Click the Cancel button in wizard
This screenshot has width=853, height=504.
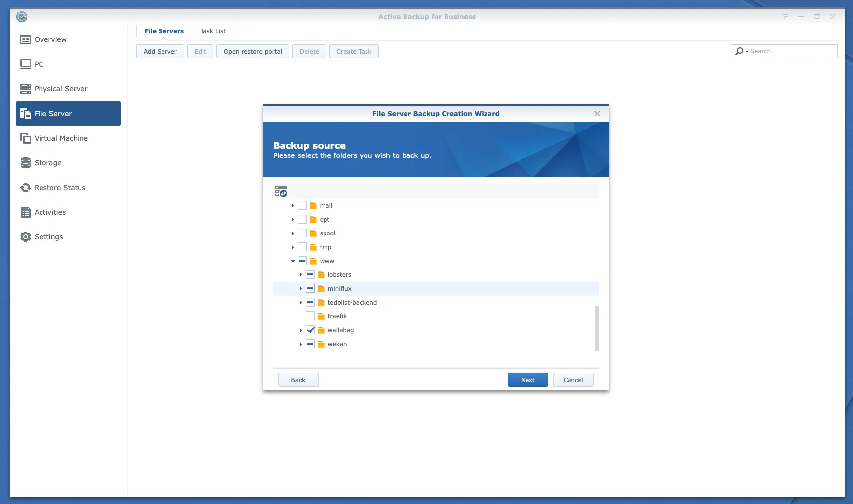(x=573, y=380)
